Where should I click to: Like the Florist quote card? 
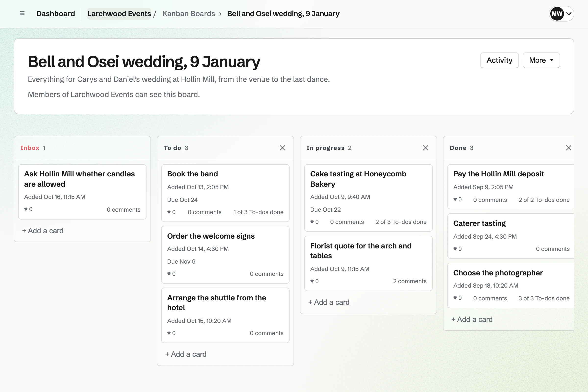click(x=314, y=281)
